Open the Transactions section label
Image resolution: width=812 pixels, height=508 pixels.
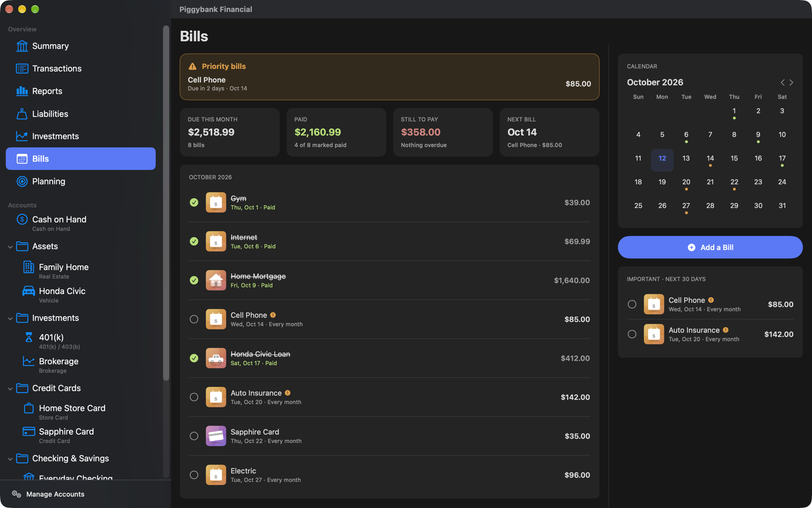coord(57,69)
